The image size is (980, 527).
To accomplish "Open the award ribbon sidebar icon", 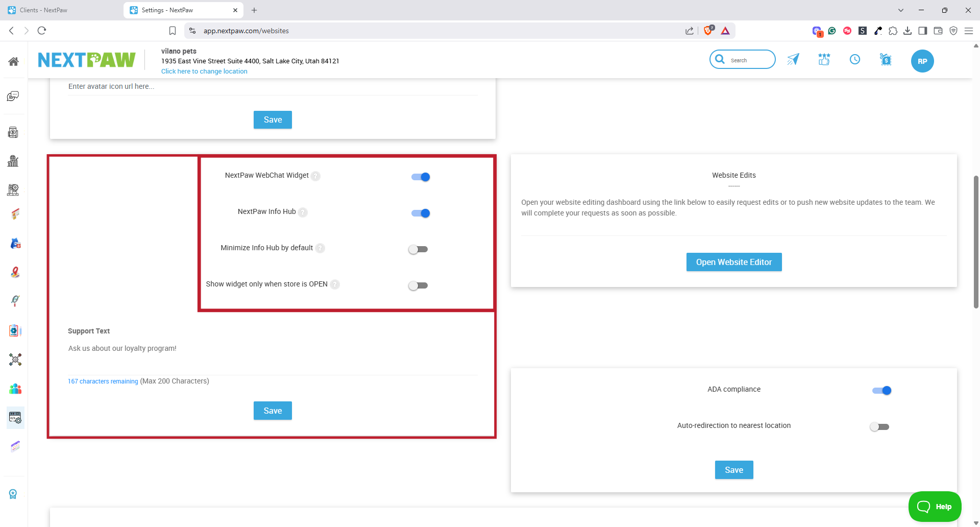I will click(13, 494).
